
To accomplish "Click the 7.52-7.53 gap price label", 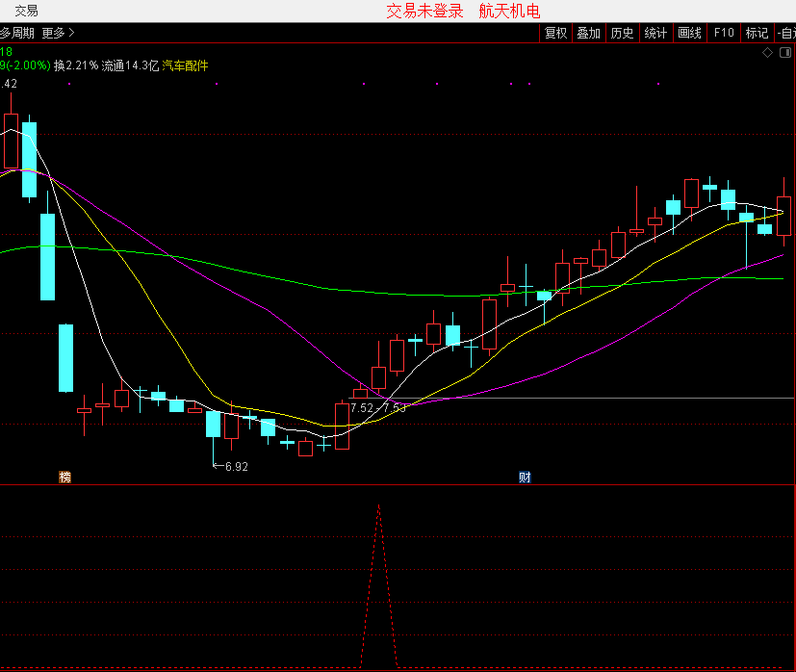I will tap(377, 408).
